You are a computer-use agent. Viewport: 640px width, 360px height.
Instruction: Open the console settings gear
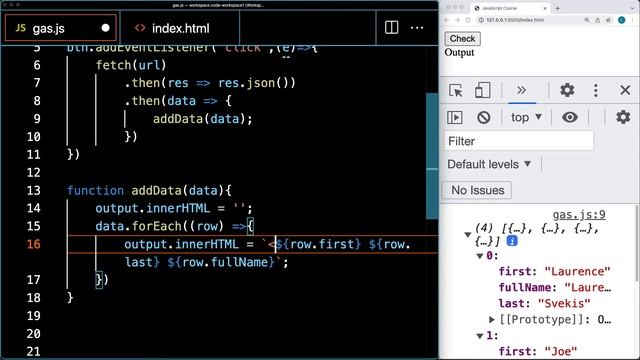click(x=623, y=118)
